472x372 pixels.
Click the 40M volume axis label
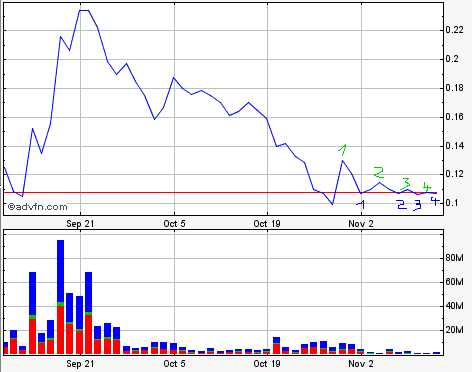coord(455,306)
